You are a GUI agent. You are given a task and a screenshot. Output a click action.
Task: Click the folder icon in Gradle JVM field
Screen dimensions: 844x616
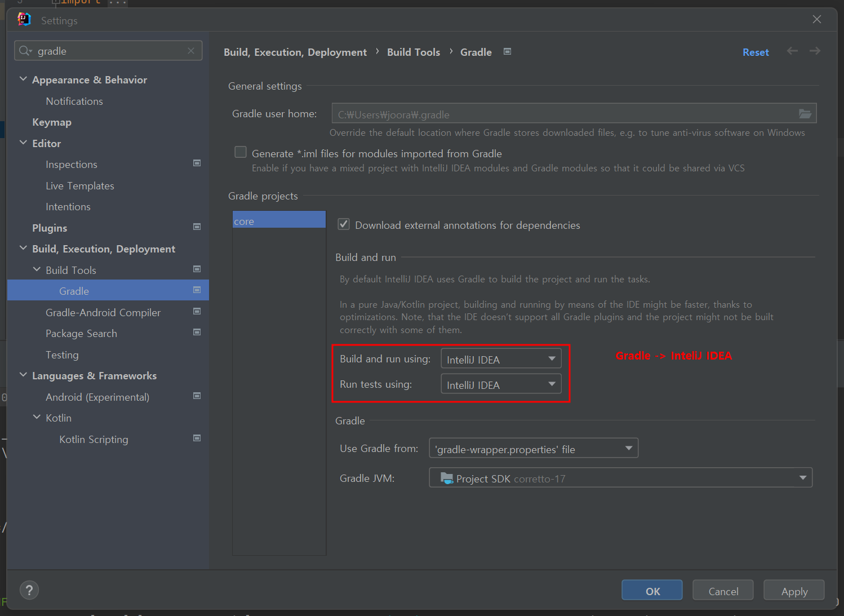[447, 478]
